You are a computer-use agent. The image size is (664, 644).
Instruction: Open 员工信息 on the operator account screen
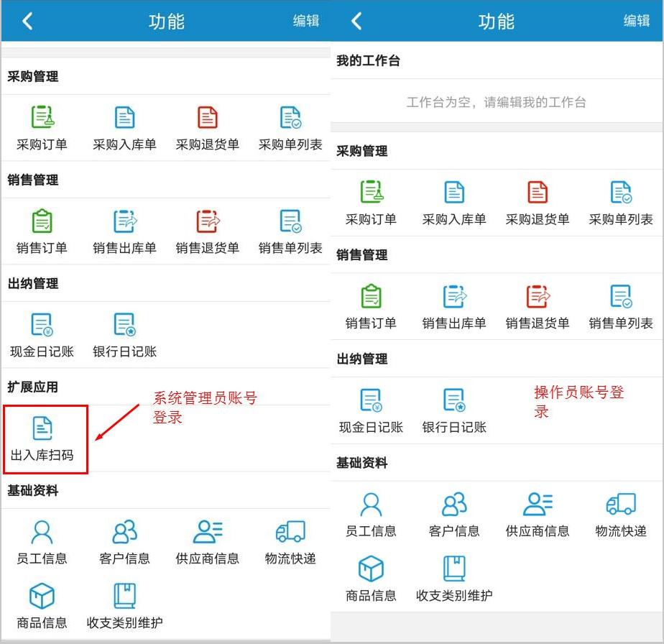(371, 514)
